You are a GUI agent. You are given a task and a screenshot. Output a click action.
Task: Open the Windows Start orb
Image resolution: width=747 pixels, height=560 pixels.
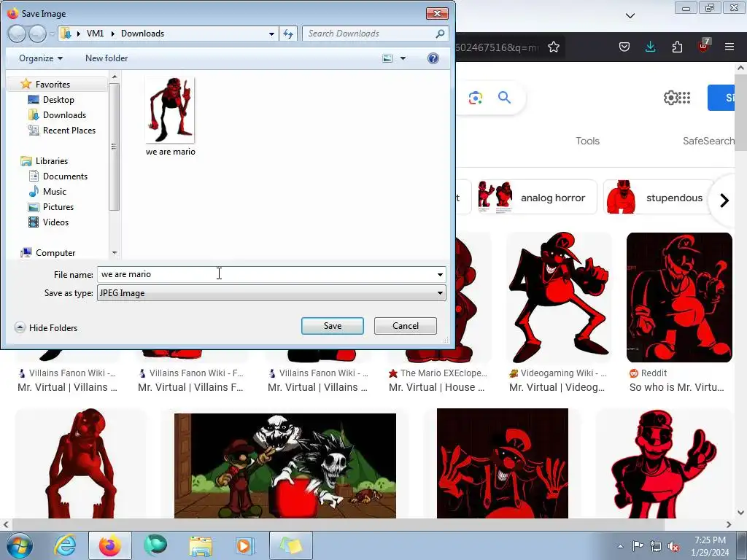19,545
